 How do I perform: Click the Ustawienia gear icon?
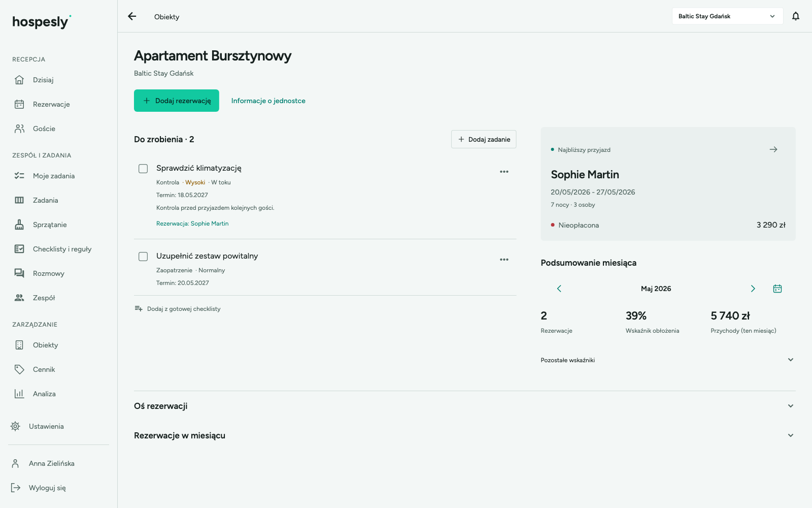click(x=15, y=426)
